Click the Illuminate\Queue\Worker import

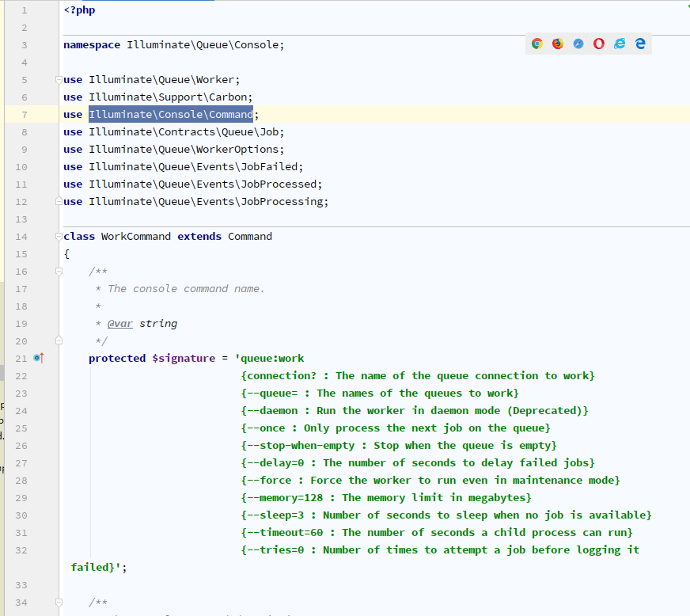click(161, 80)
